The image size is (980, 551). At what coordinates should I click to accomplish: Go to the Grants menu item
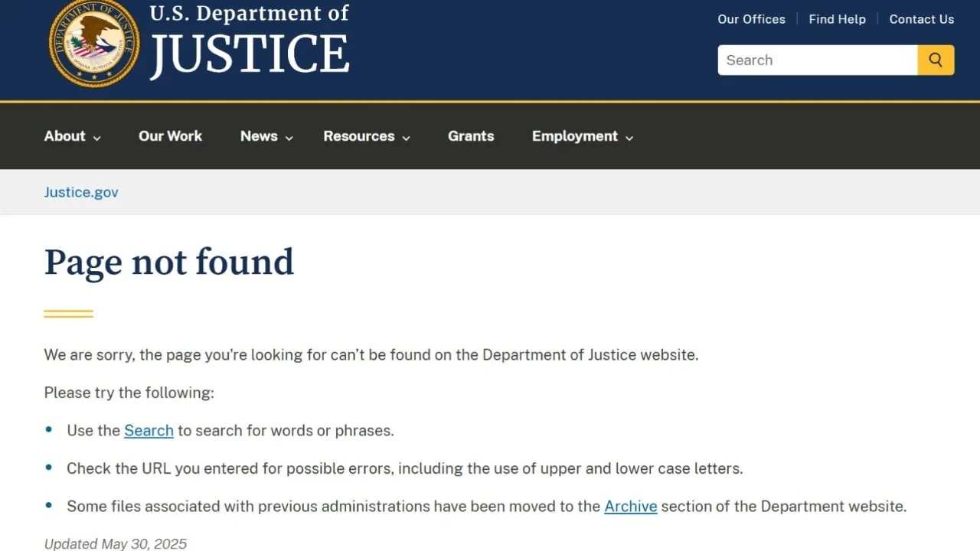471,136
